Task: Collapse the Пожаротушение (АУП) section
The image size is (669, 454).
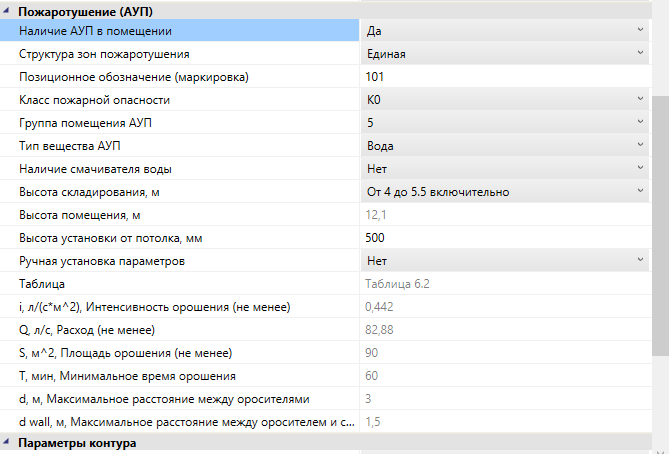Action: (6, 11)
